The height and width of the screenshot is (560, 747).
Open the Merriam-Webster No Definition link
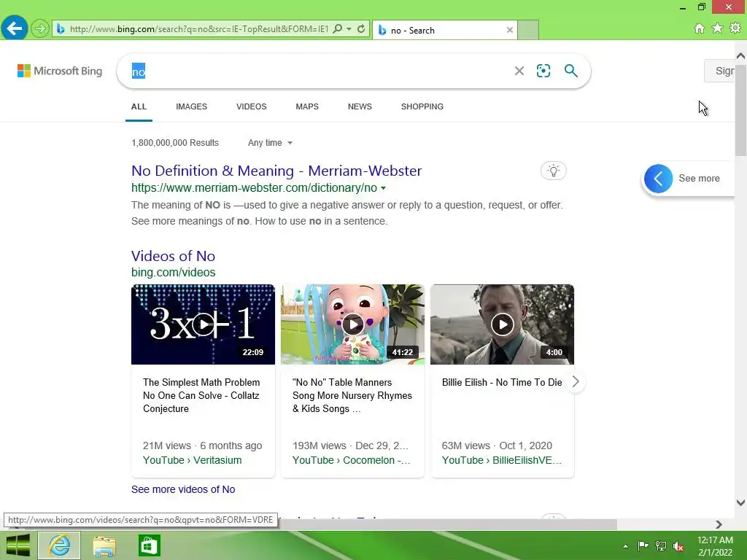(276, 171)
